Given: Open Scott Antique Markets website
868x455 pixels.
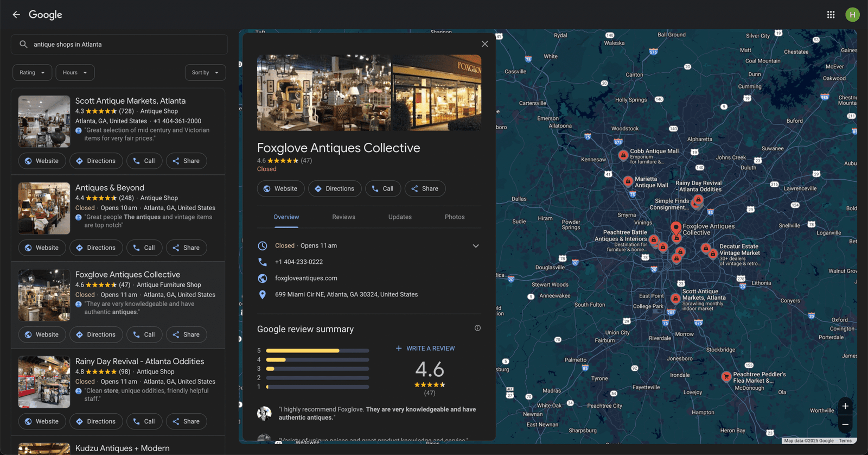Looking at the screenshot, I should pos(42,161).
